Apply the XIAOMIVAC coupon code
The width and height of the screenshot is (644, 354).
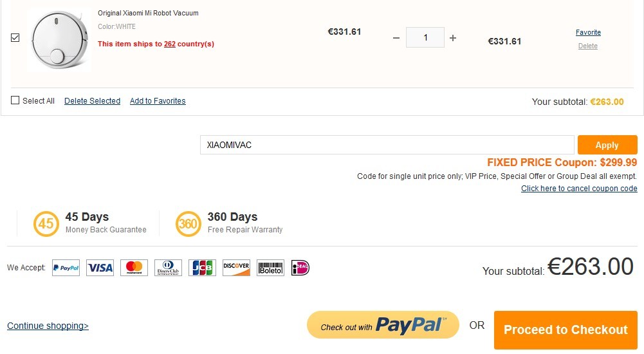point(607,145)
